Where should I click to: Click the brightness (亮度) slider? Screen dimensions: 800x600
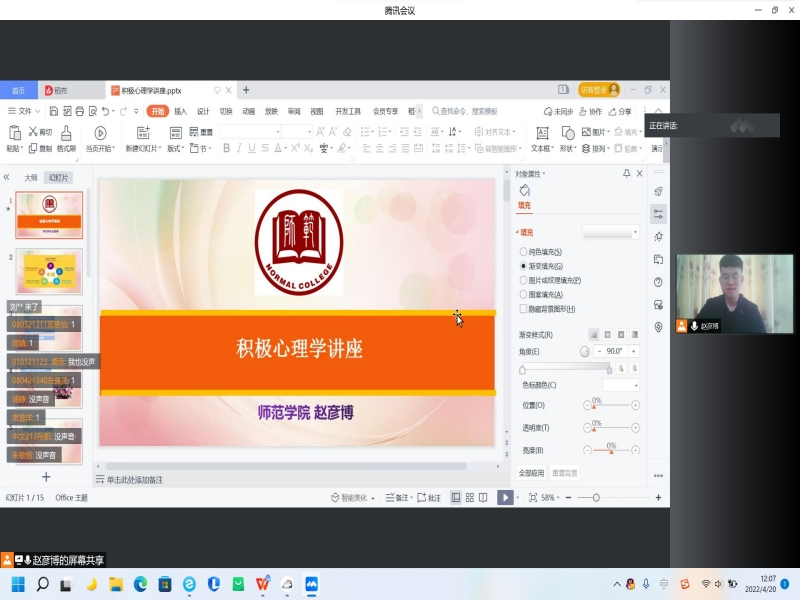click(x=611, y=450)
